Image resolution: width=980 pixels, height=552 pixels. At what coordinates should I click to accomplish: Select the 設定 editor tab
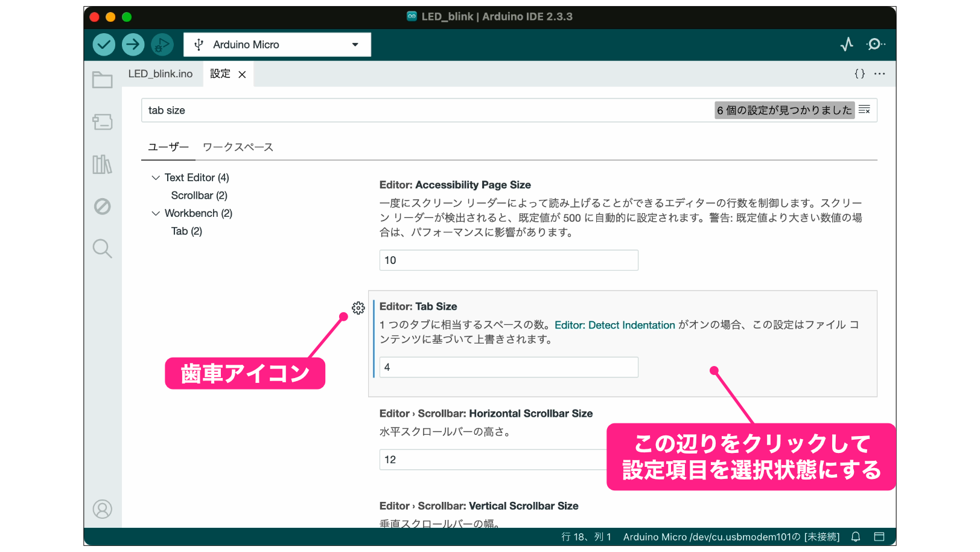[x=220, y=74]
